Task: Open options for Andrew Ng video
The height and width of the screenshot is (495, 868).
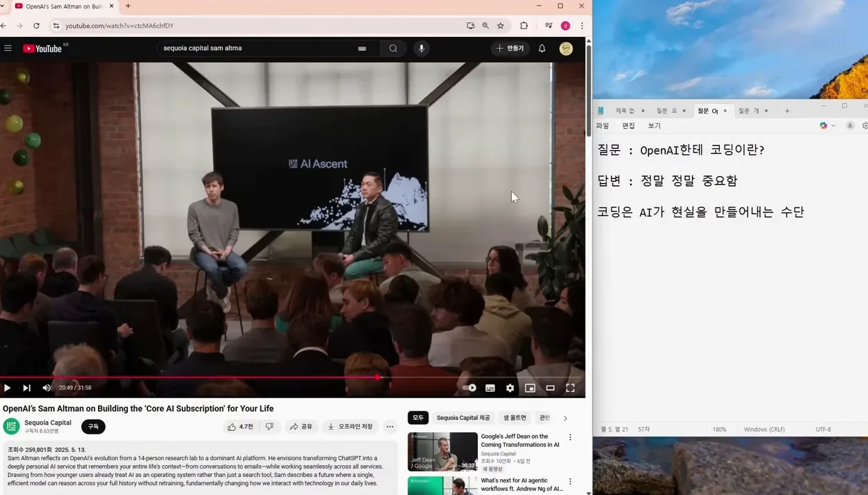Action: tap(570, 481)
